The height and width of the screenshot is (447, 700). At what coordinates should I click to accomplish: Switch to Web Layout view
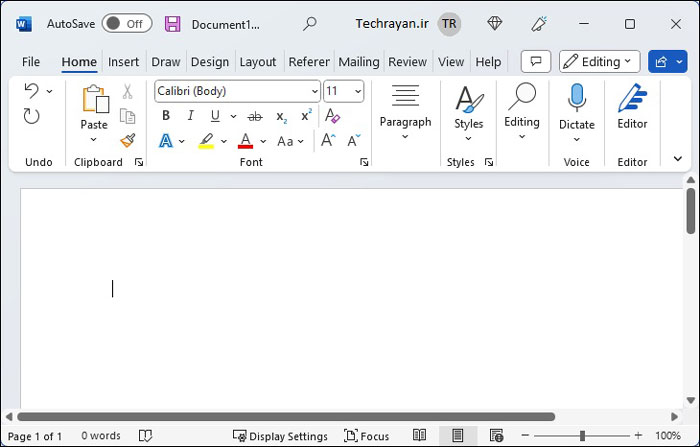click(x=496, y=435)
